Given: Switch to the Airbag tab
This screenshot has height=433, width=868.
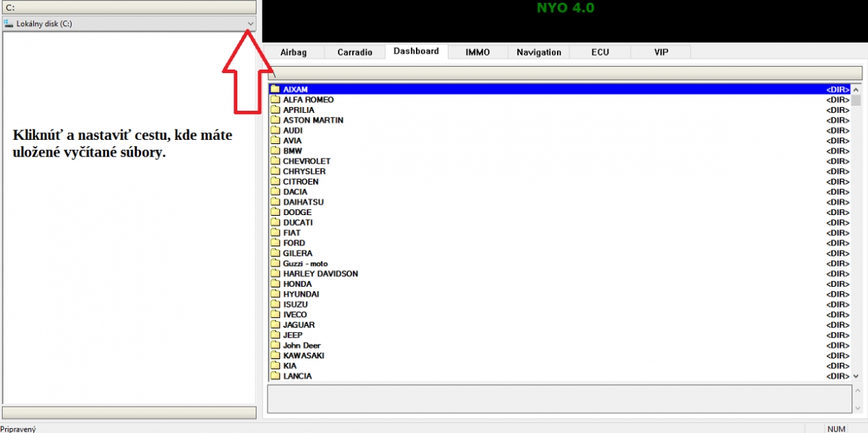Looking at the screenshot, I should click(x=294, y=52).
